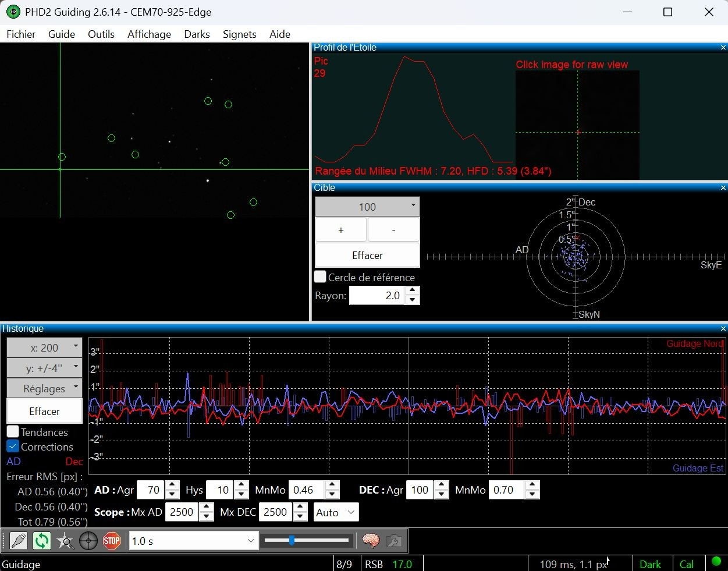This screenshot has width=728, height=571.
Task: Open camera settings wrench icon
Action: click(x=394, y=541)
